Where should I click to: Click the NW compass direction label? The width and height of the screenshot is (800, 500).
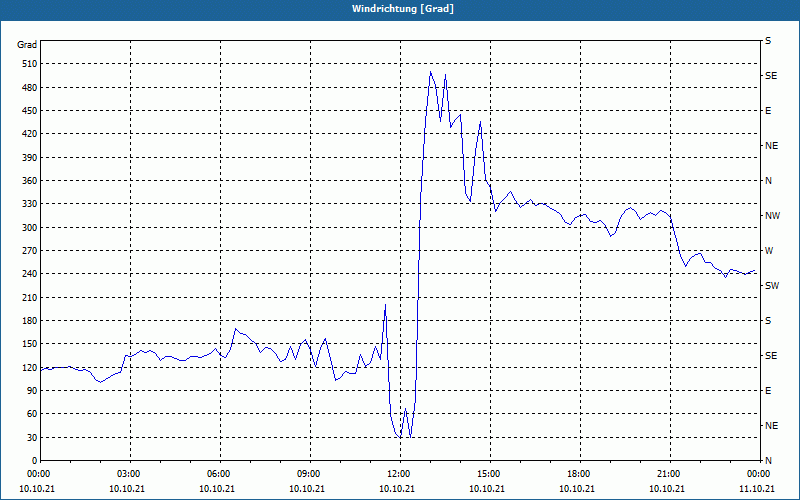tap(772, 216)
